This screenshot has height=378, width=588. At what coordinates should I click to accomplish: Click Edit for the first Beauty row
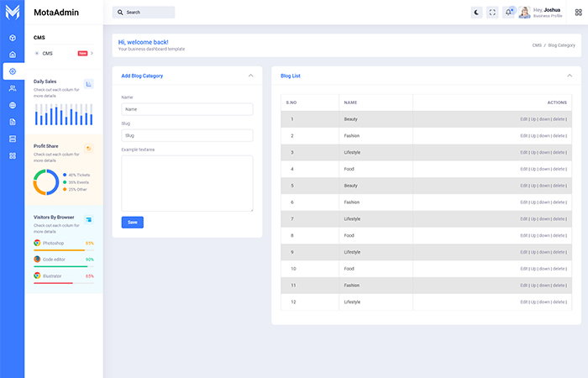523,119
